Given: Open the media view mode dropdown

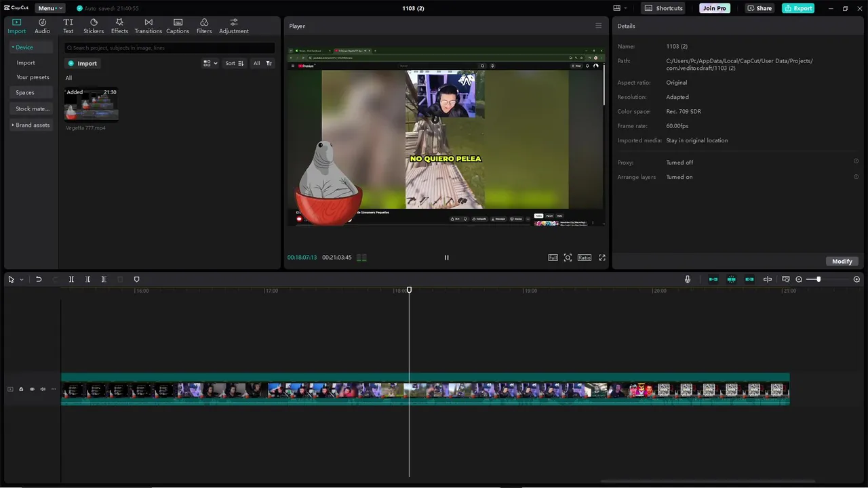Looking at the screenshot, I should [x=210, y=63].
